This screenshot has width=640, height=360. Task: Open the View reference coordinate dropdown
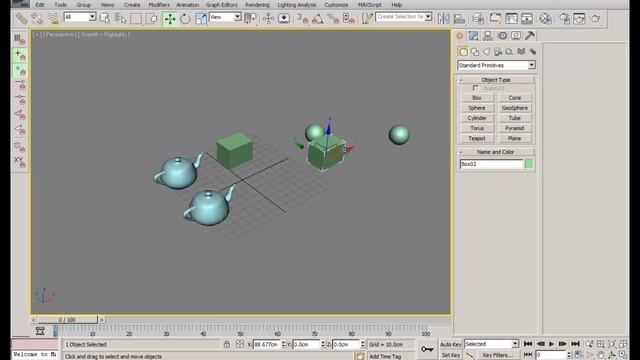pyautogui.click(x=225, y=17)
